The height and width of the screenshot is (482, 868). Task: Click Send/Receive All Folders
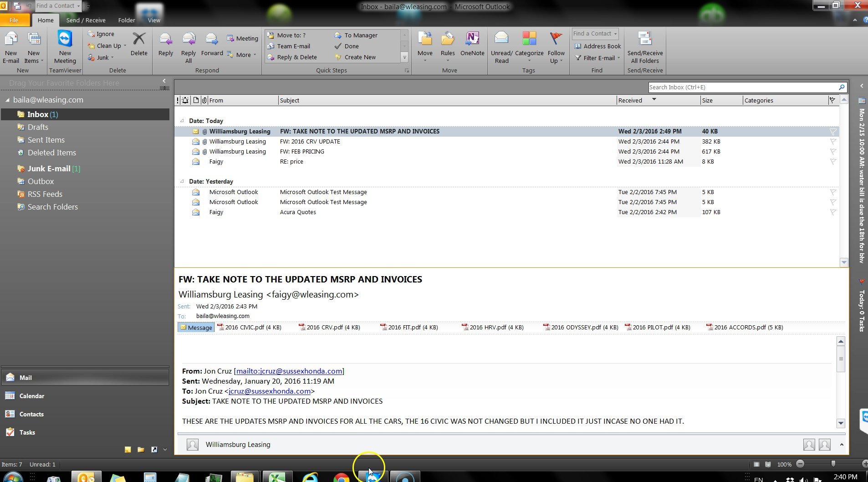(645, 47)
